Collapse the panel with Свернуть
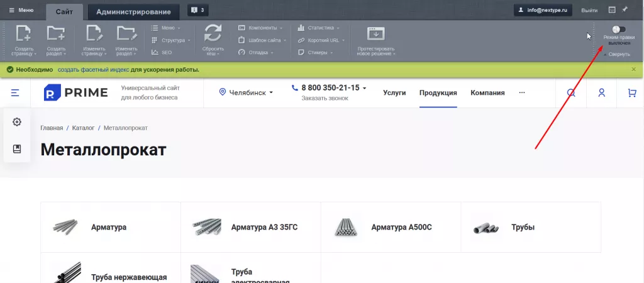The width and height of the screenshot is (644, 283). [x=616, y=54]
